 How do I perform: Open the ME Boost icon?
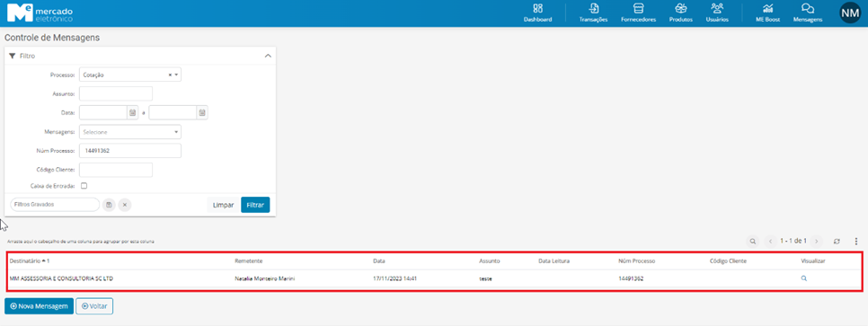tap(767, 9)
